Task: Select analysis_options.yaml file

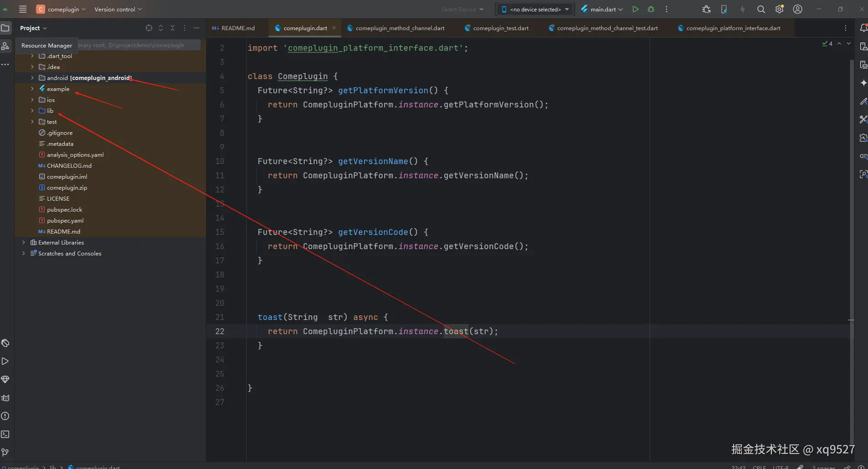Action: [x=75, y=155]
